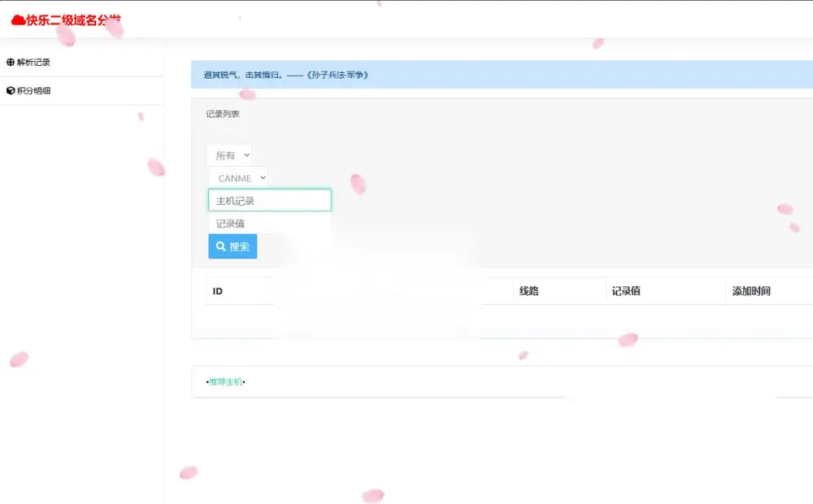Click the 添加时间 column header

tap(751, 291)
